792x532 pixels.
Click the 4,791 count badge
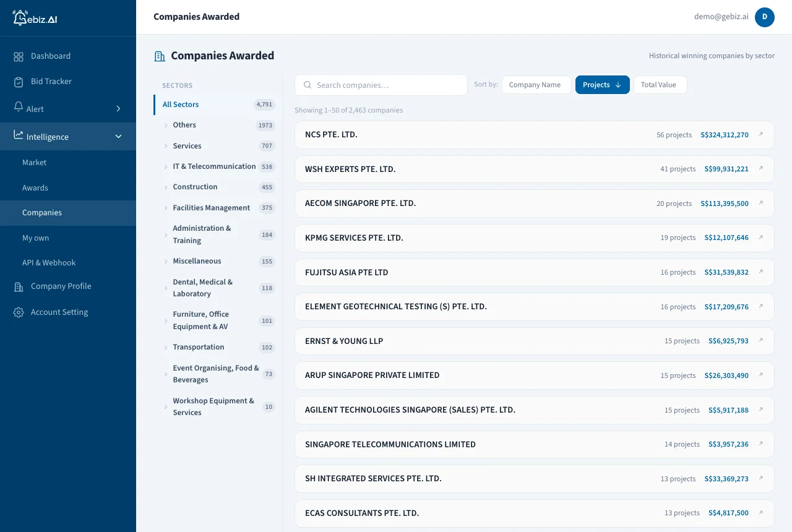264,105
